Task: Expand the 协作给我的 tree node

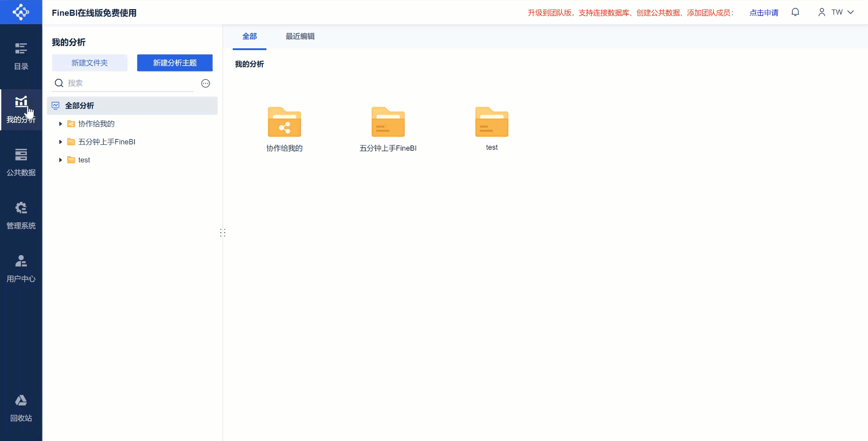Action: click(60, 123)
